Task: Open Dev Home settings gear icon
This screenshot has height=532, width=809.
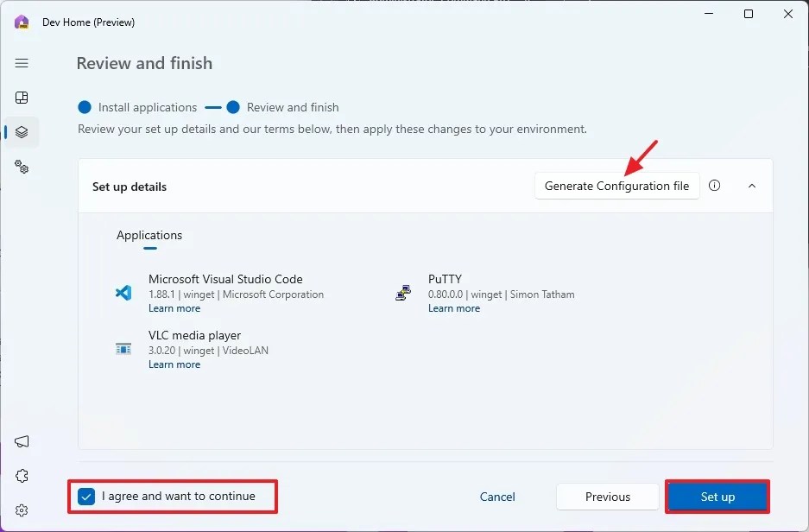Action: pos(22,510)
